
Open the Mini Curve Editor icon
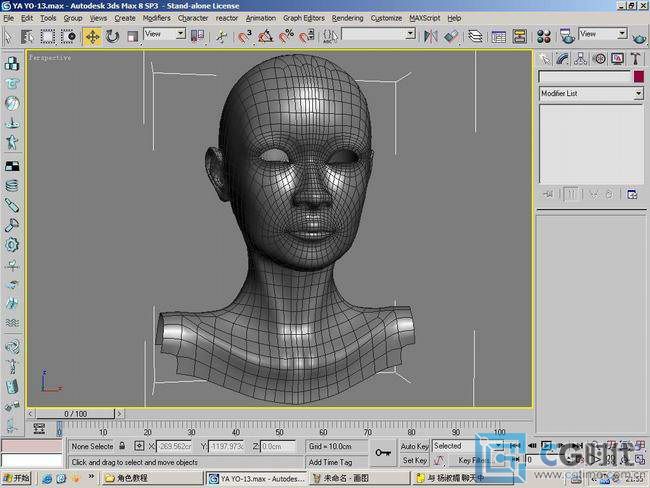pos(39,429)
